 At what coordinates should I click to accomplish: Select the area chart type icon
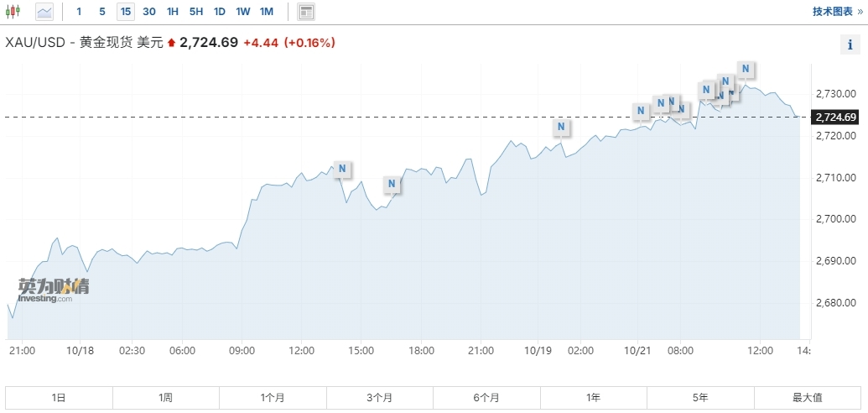coord(44,12)
